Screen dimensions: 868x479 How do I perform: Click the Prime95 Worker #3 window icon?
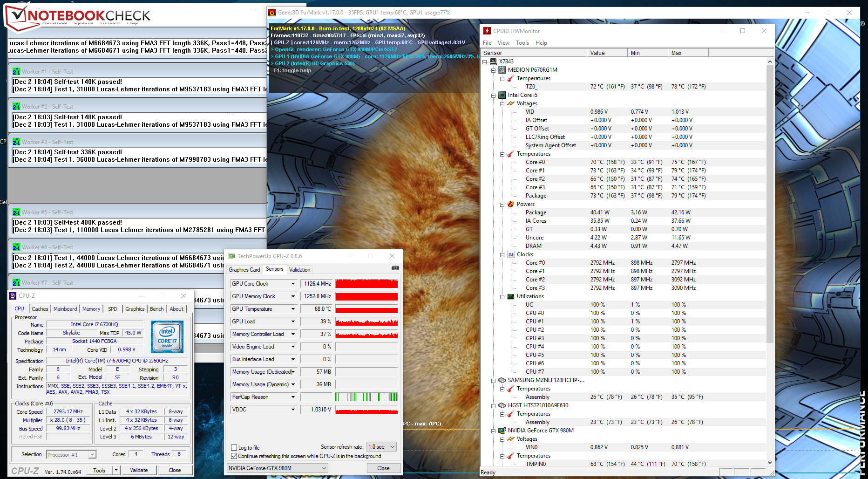coord(16,142)
